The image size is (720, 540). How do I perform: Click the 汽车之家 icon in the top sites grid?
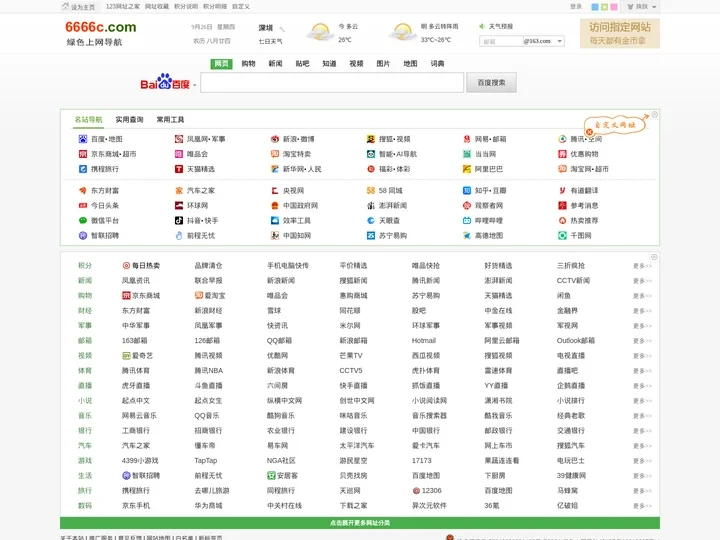179,190
